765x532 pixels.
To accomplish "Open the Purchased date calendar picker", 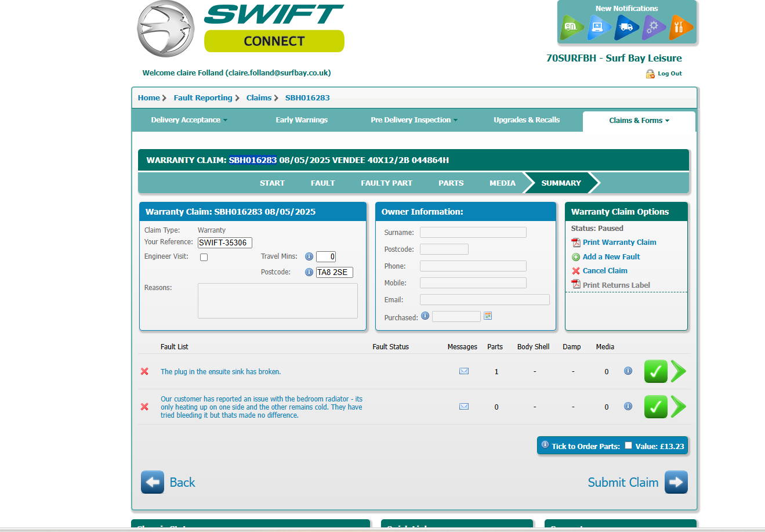I will coord(488,316).
